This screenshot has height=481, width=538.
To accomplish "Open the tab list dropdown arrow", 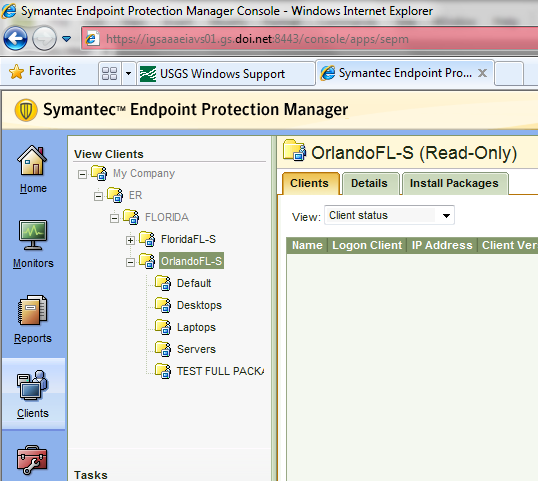I will (128, 73).
